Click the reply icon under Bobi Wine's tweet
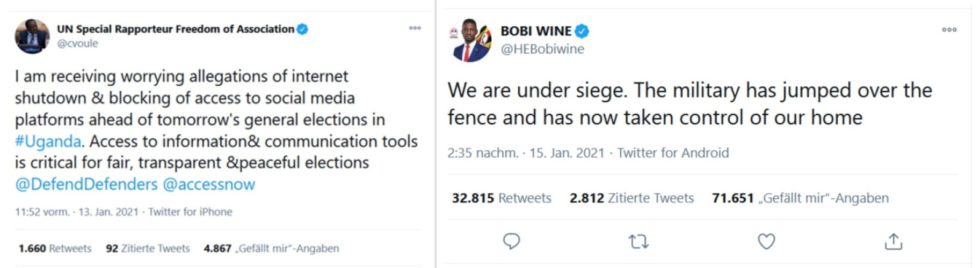 (511, 241)
